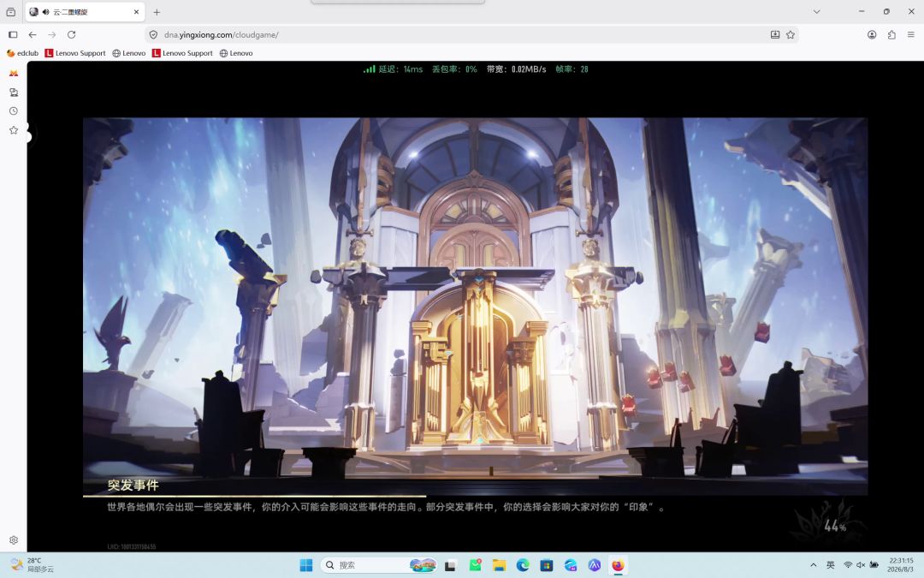Screen dimensions: 924x578
Task: Open the edclub bookmark
Action: click(22, 53)
